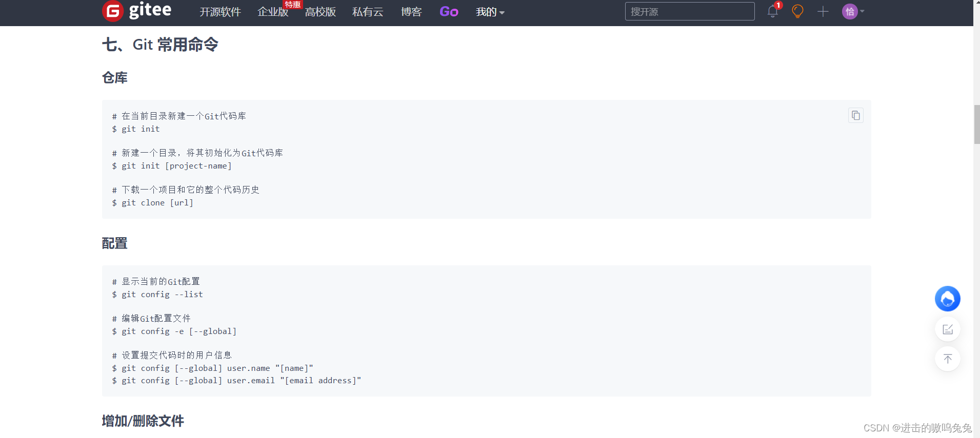The image size is (980, 438).
Task: Click the 配置 section heading
Action: (115, 243)
